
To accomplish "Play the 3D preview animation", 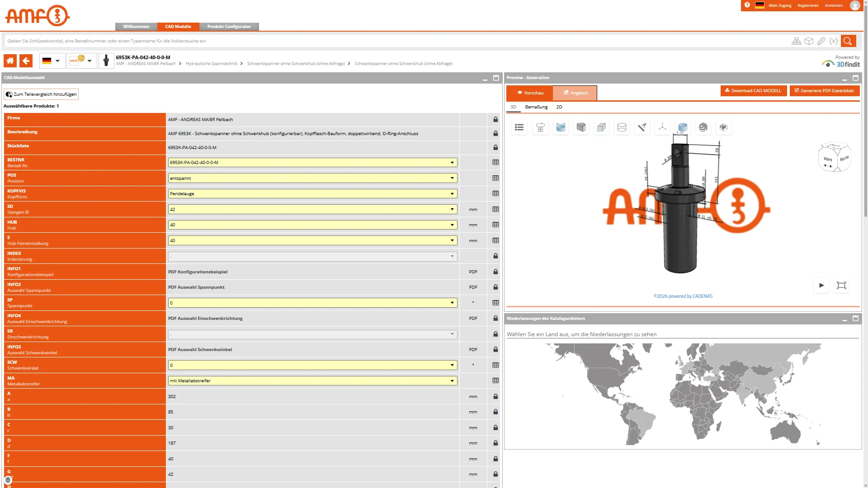I will click(821, 286).
